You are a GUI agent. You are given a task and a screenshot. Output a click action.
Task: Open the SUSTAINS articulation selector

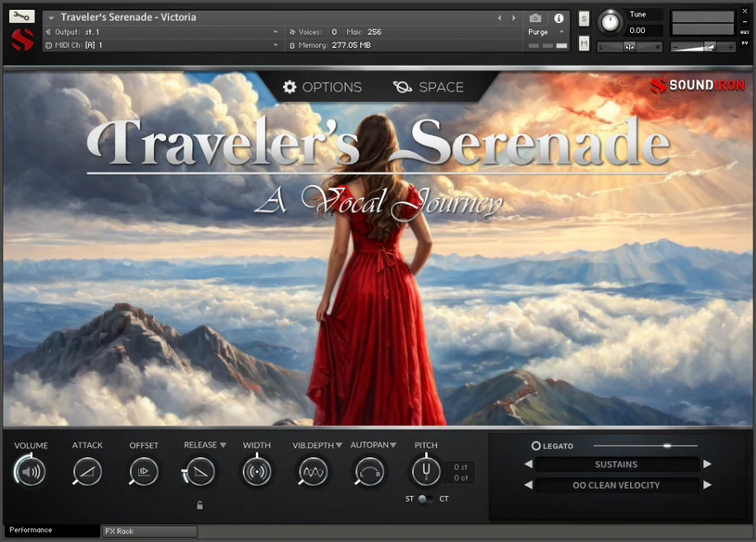[x=617, y=465]
